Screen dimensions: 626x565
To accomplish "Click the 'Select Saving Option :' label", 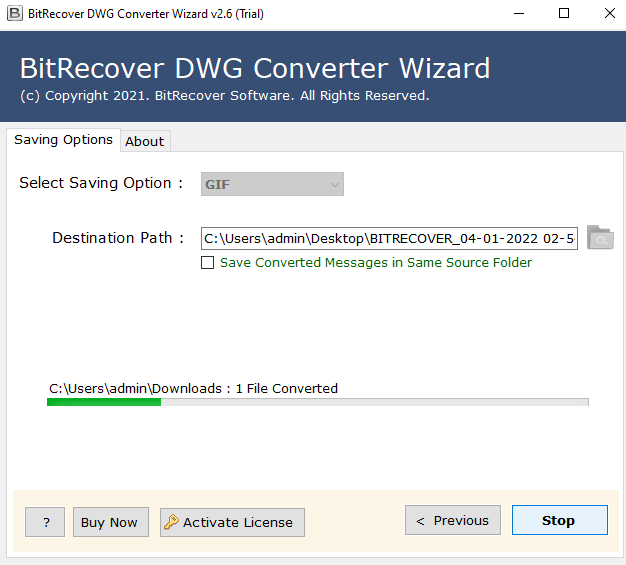I will point(101,183).
